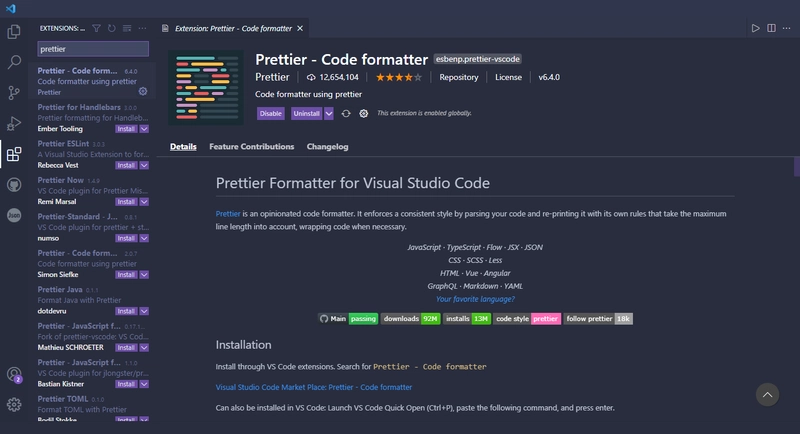Open the Repository link
Image resolution: width=800 pixels, height=434 pixels.
click(459, 78)
